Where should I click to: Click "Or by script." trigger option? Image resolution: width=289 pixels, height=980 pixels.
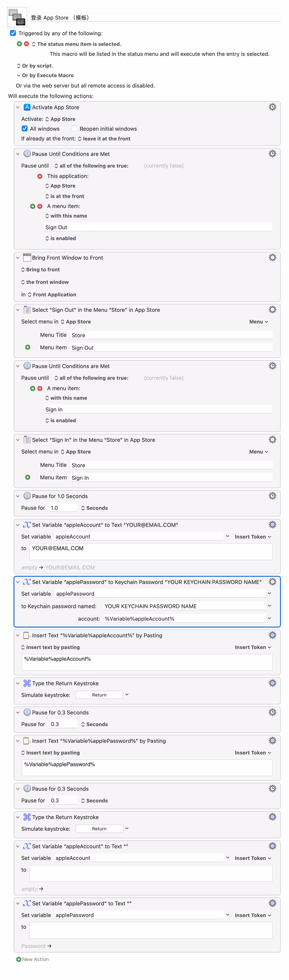pyautogui.click(x=35, y=66)
